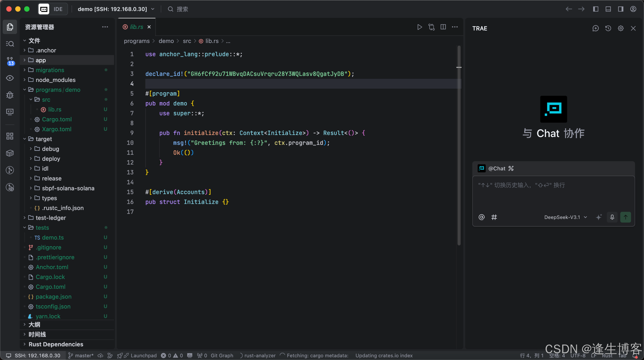This screenshot has height=360, width=644.
Task: Expand the 大纲 outline section
Action: [67, 325]
